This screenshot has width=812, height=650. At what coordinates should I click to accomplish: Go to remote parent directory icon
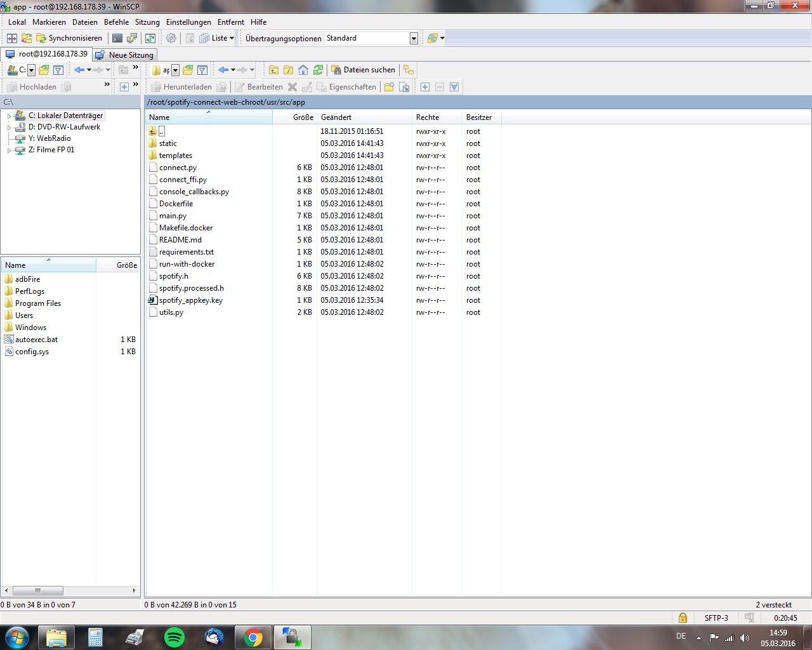point(274,70)
